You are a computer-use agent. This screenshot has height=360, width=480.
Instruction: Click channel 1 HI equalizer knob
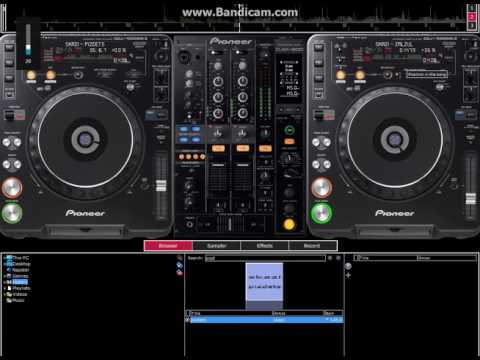point(218,81)
